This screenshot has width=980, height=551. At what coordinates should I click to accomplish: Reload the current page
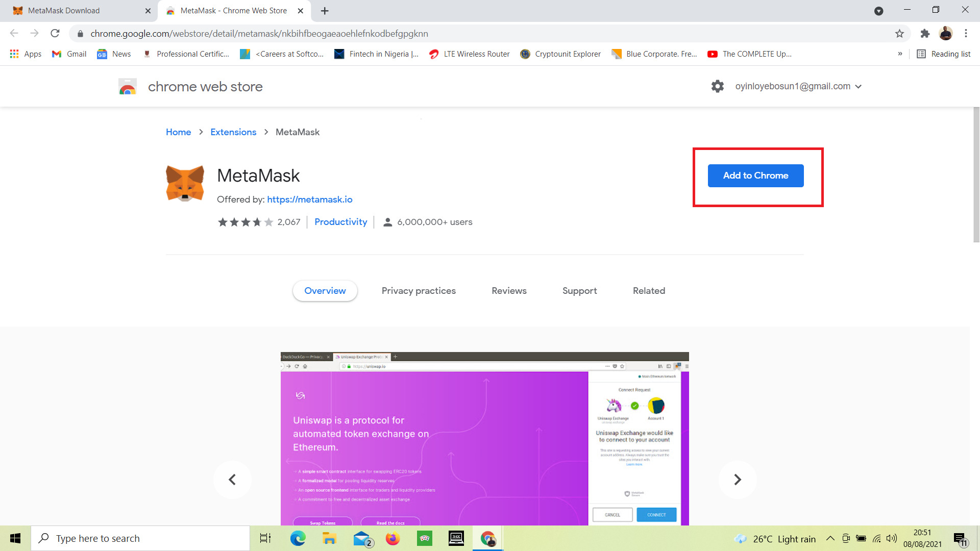(55, 34)
